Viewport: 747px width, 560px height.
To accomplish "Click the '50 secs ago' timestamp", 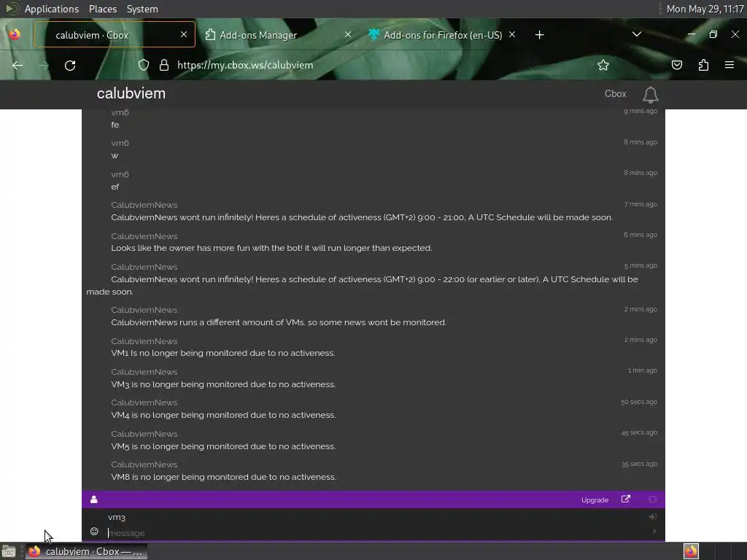I will (x=639, y=402).
